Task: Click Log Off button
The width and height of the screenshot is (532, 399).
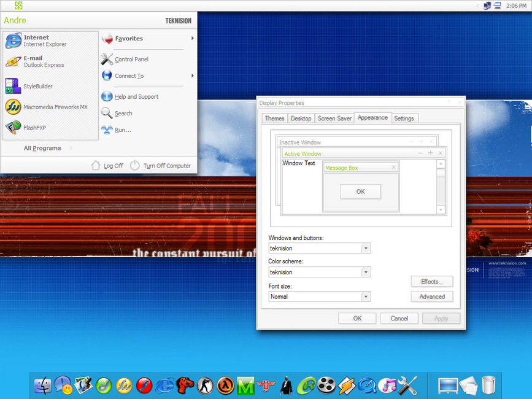Action: point(107,166)
